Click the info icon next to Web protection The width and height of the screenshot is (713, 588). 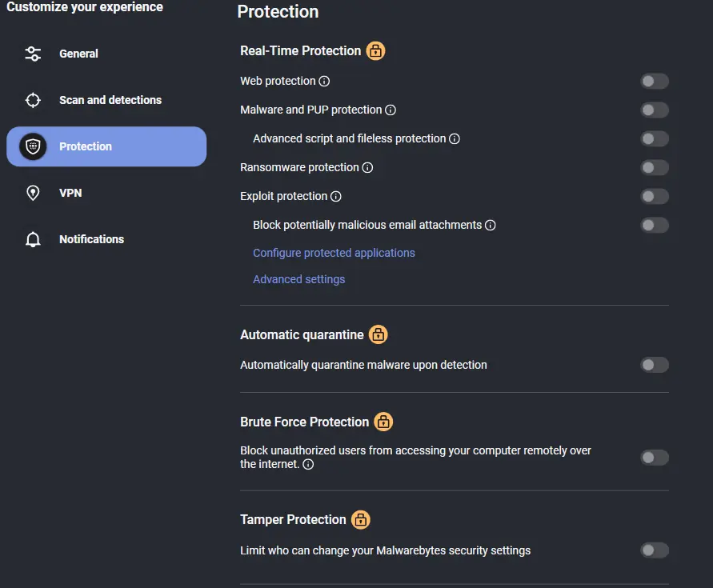pyautogui.click(x=324, y=82)
